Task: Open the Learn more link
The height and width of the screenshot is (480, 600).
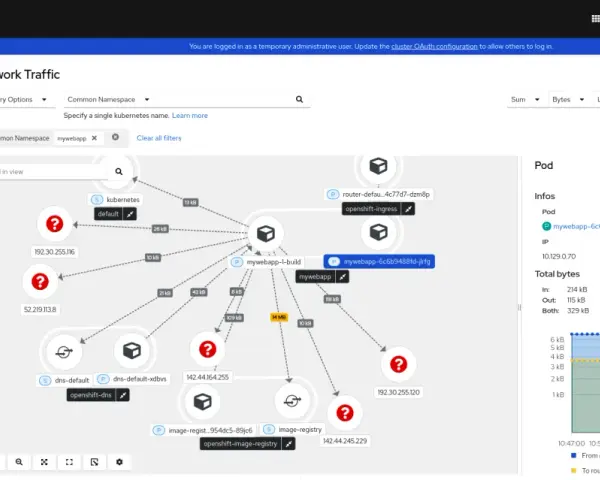Action: [190, 116]
